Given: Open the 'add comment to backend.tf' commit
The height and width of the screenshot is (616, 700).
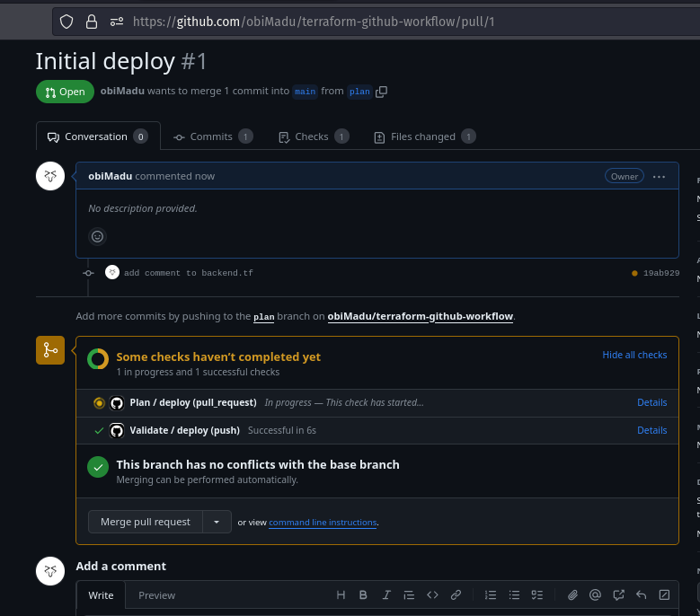Looking at the screenshot, I should click(x=189, y=273).
